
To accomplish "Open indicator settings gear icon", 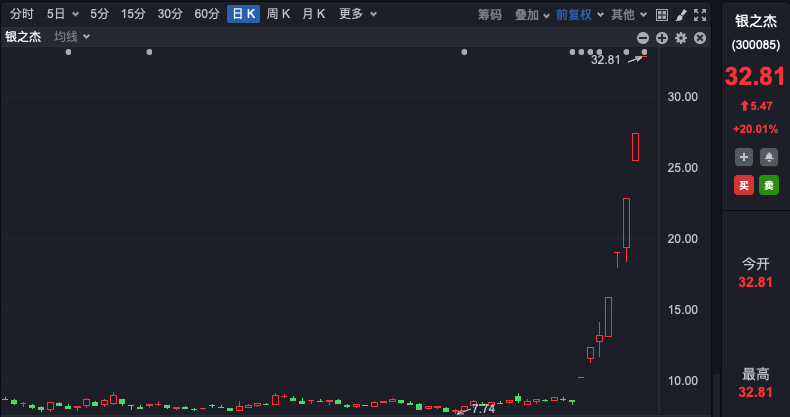I will (681, 38).
